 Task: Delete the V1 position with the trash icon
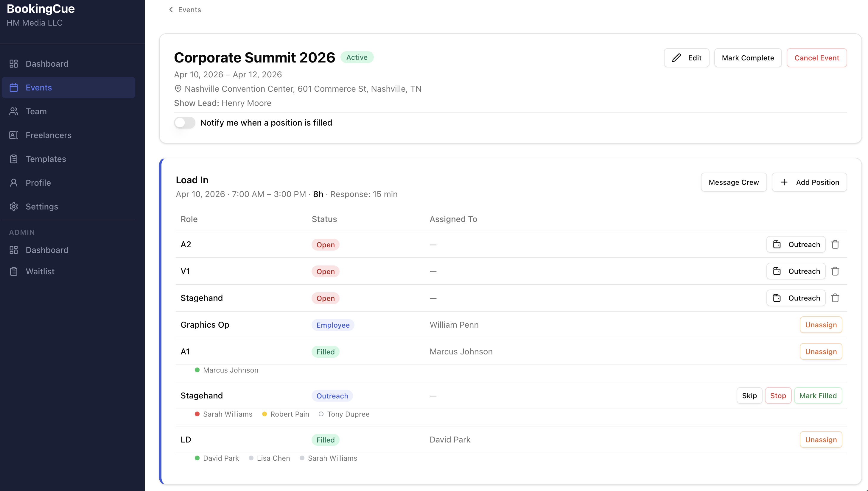(836, 271)
